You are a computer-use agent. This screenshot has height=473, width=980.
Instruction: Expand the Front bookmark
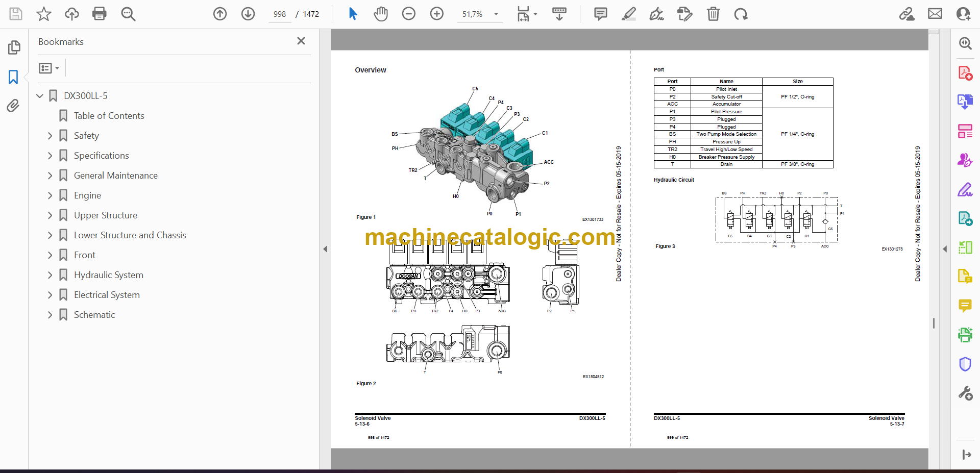[50, 255]
